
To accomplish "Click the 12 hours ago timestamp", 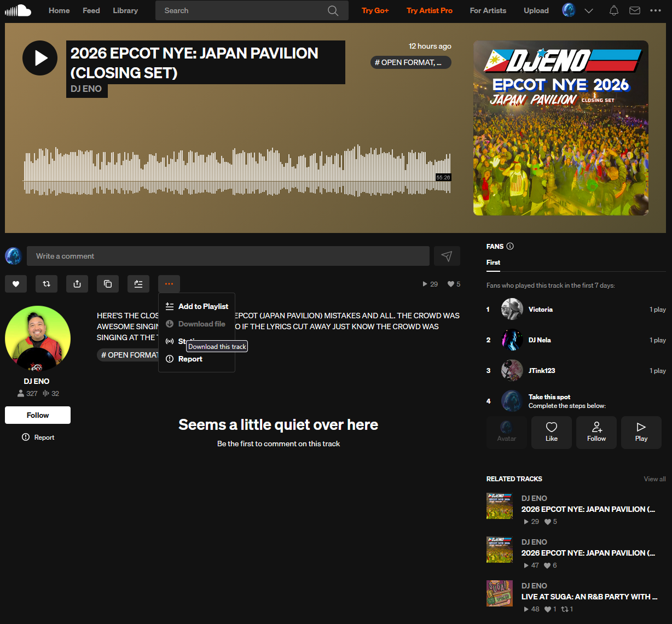I will tap(430, 46).
